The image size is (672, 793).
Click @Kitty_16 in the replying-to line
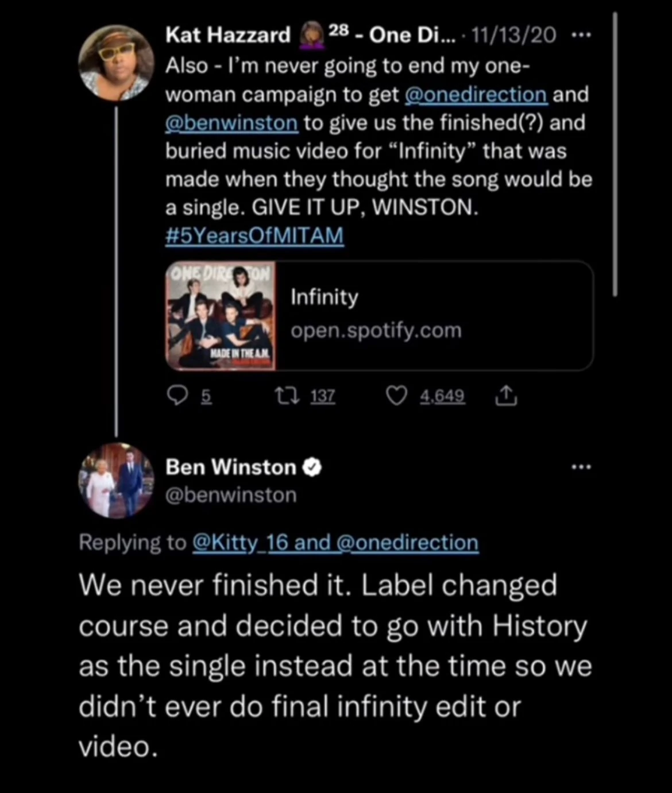[x=241, y=542]
